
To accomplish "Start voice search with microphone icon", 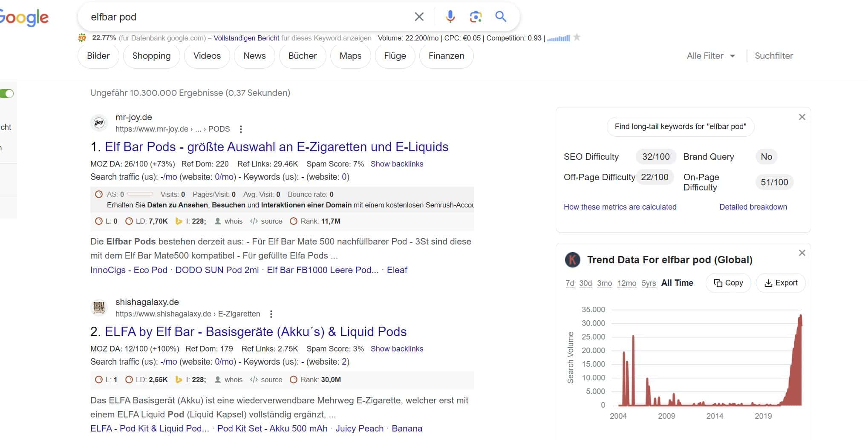I will (x=450, y=17).
